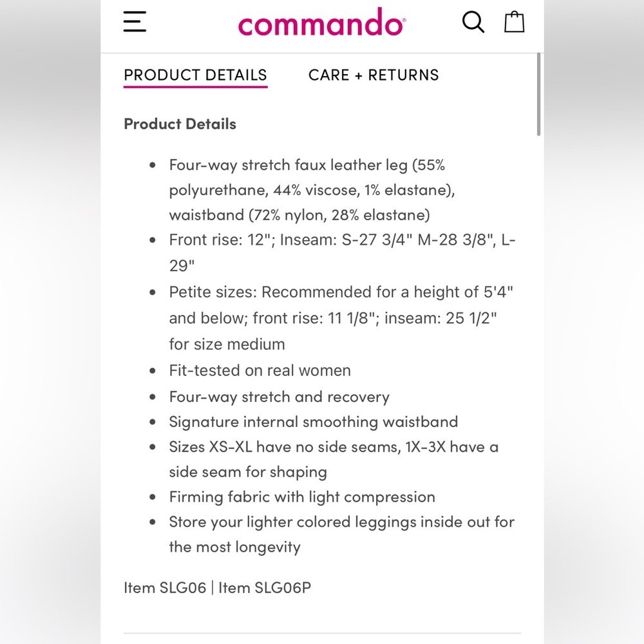644x644 pixels.
Task: Click item code SLG06
Action: 165,587
